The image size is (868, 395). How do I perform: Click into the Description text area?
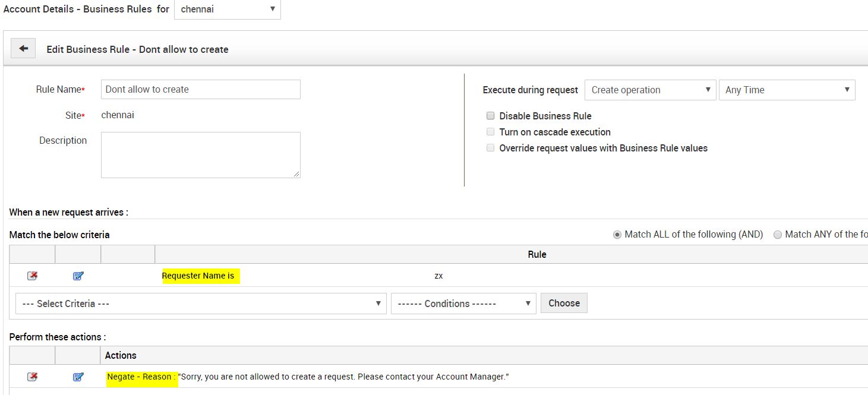tap(200, 154)
